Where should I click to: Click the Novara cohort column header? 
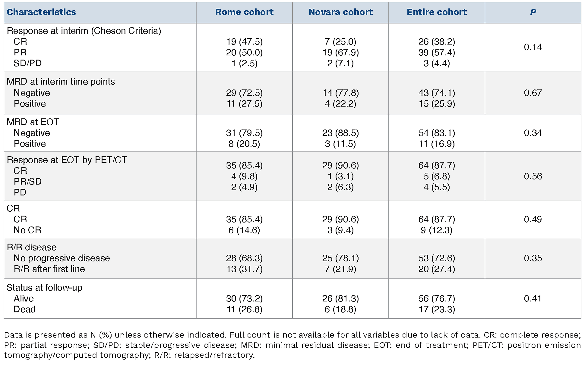[341, 12]
